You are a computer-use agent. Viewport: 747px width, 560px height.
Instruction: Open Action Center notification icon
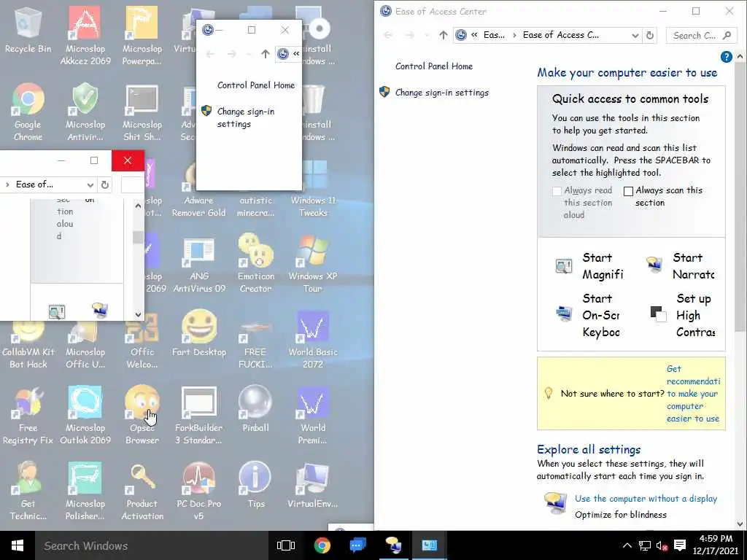point(680,545)
